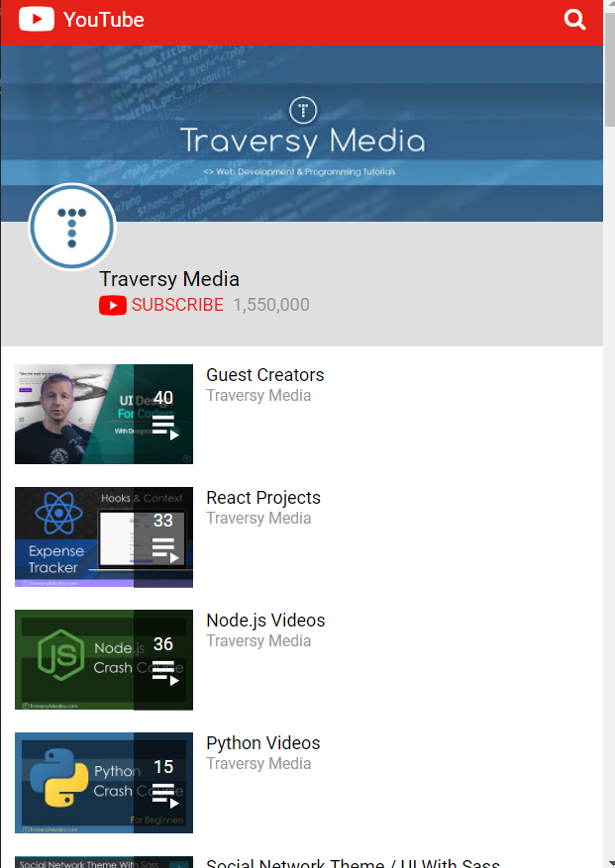615x868 pixels.
Task: Click the SUBSCRIBE link
Action: pyautogui.click(x=177, y=305)
